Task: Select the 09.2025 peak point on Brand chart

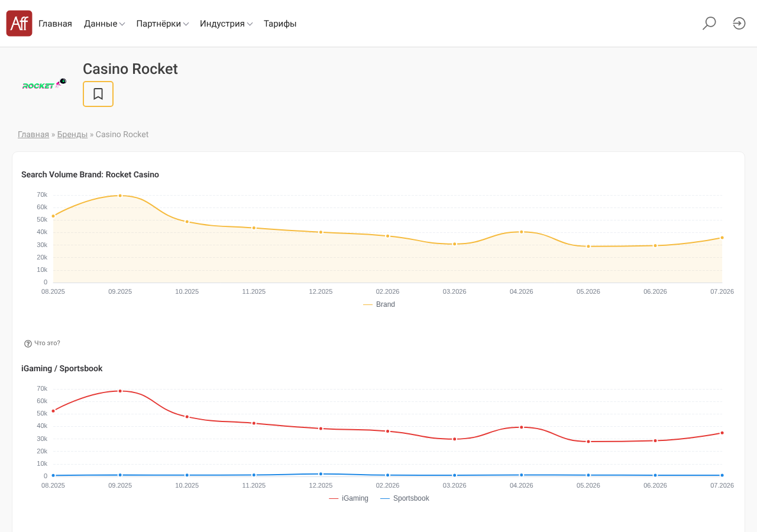Action: [x=120, y=196]
